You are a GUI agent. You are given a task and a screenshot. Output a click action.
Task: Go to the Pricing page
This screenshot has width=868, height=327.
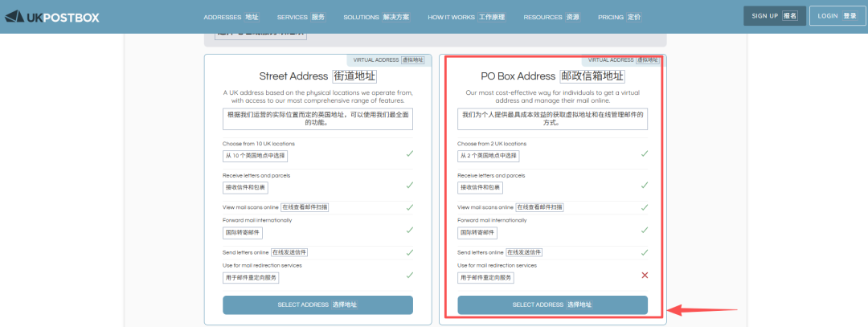pos(619,17)
